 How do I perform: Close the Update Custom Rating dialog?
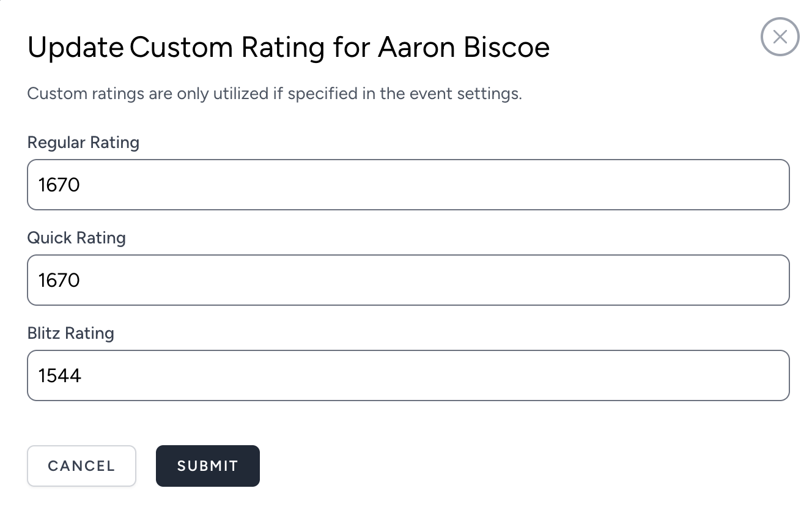[780, 37]
